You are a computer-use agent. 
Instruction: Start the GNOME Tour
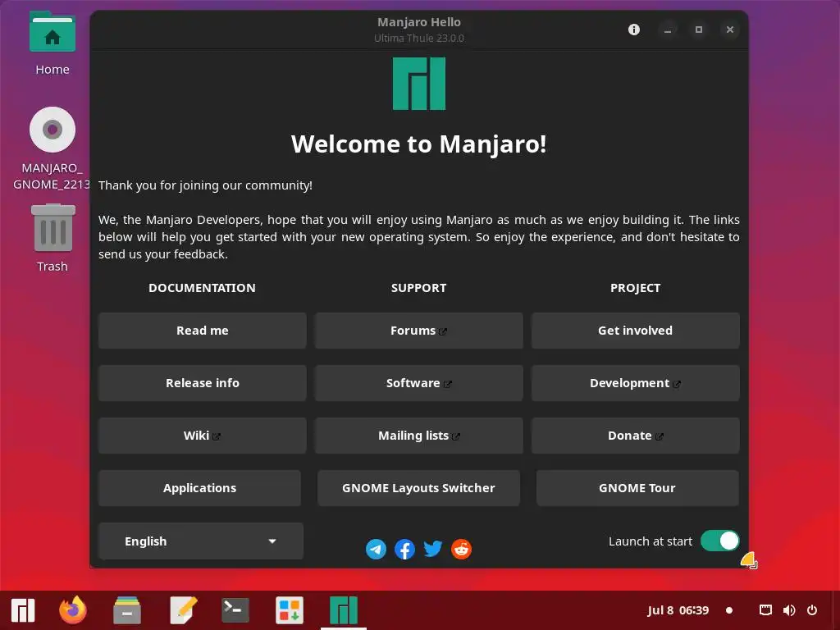637,488
